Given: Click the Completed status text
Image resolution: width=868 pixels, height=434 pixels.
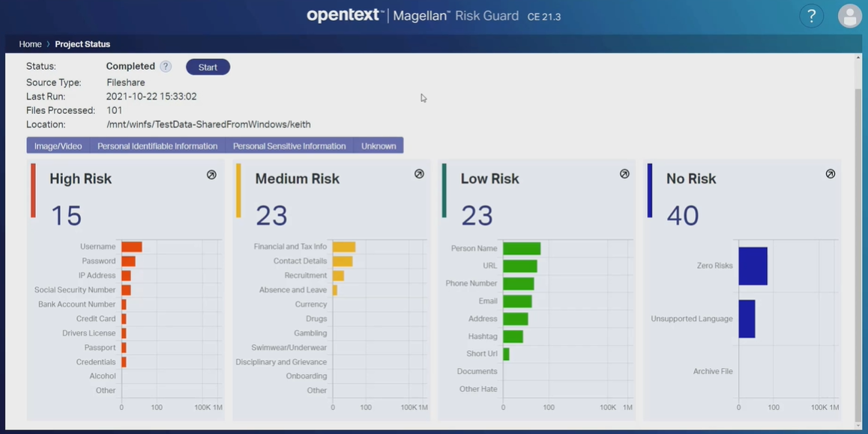Looking at the screenshot, I should tap(130, 67).
